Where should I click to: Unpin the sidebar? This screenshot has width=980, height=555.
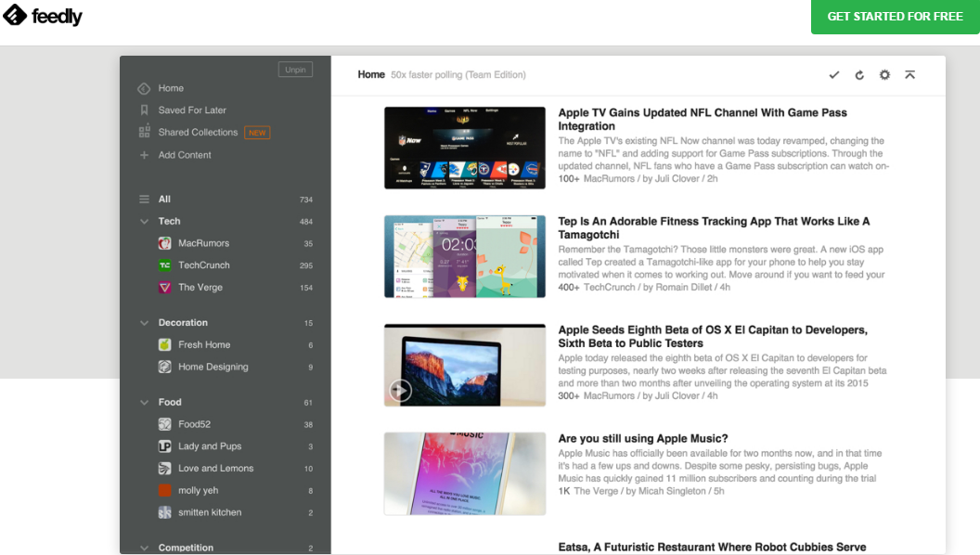click(x=295, y=69)
